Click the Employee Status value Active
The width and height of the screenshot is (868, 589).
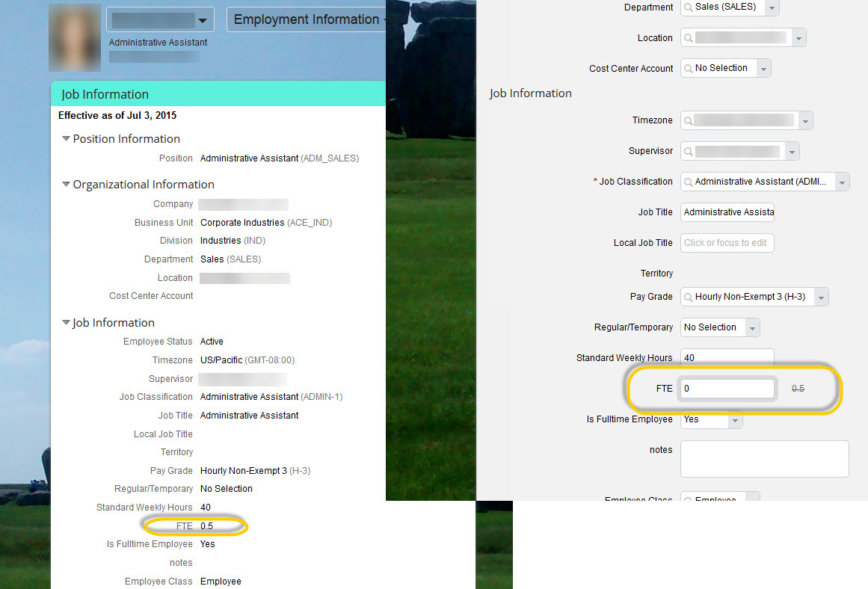click(x=212, y=342)
